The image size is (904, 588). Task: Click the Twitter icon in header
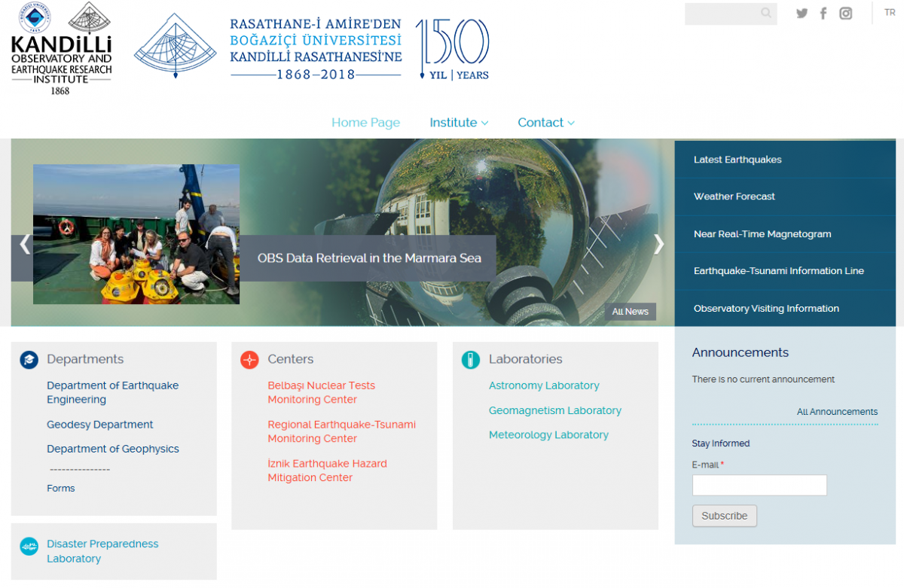coord(802,14)
